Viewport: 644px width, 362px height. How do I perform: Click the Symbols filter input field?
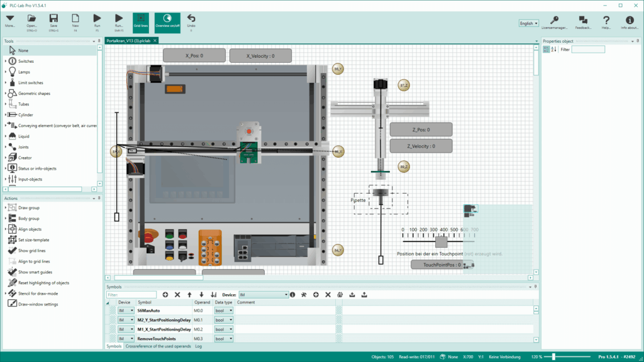point(131,295)
